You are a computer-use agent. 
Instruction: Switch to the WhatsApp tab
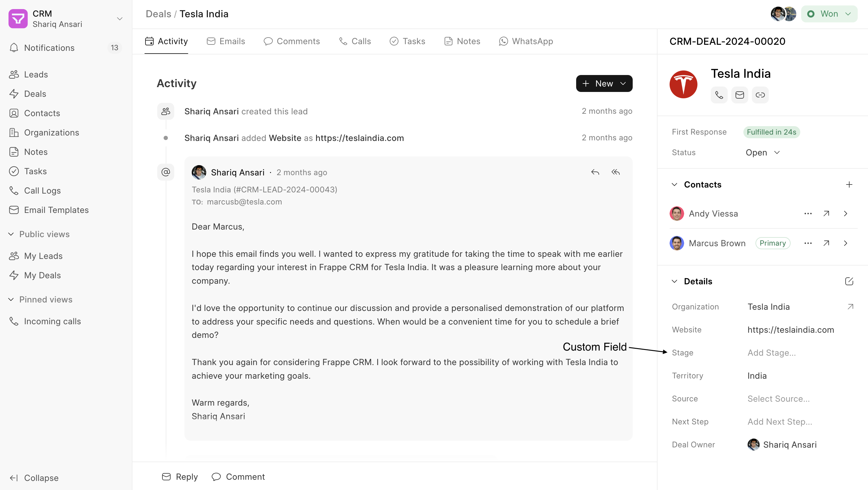point(526,41)
